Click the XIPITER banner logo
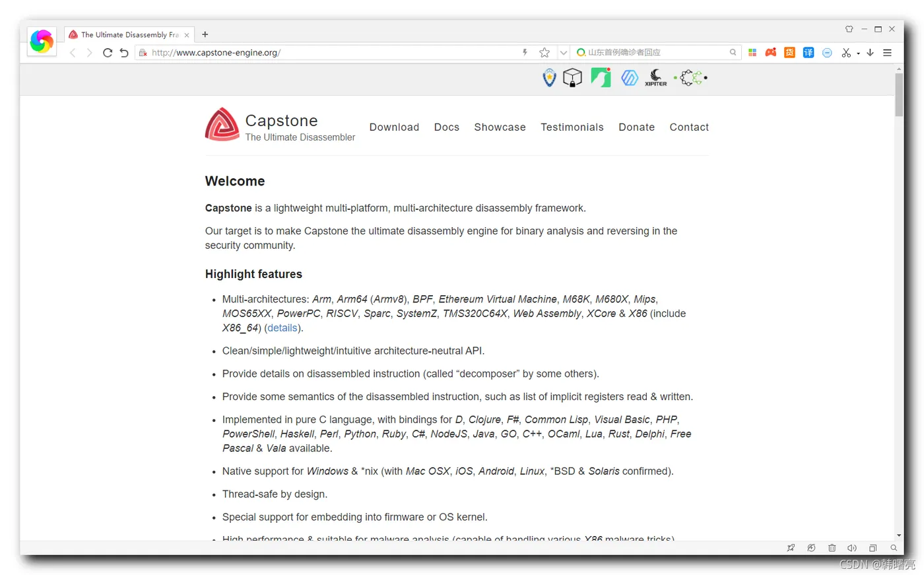The height and width of the screenshot is (575, 924). (655, 78)
